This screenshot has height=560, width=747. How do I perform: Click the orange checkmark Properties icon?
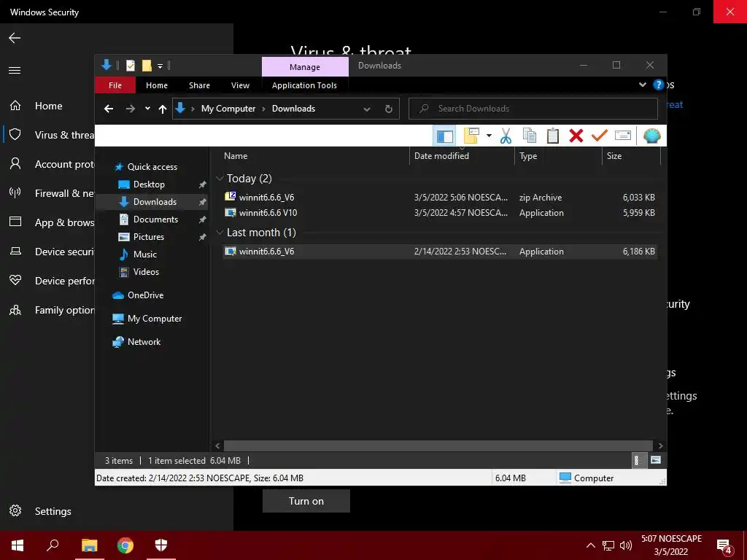coord(600,136)
